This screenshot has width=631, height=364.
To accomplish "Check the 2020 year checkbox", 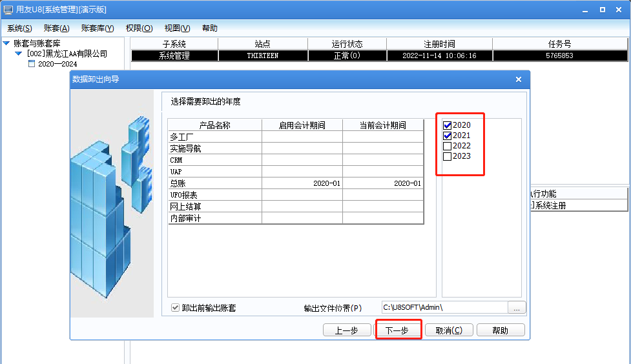I will [x=447, y=125].
